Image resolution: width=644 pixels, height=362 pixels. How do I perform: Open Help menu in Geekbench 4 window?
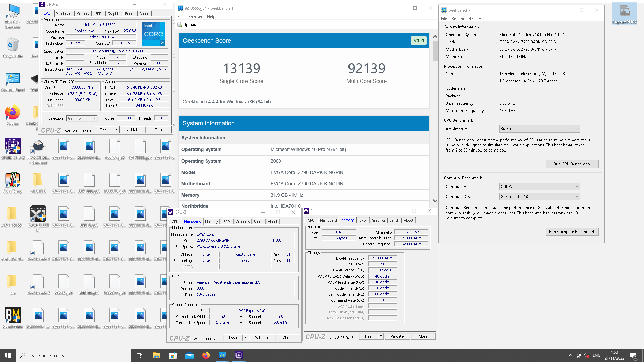(482, 19)
